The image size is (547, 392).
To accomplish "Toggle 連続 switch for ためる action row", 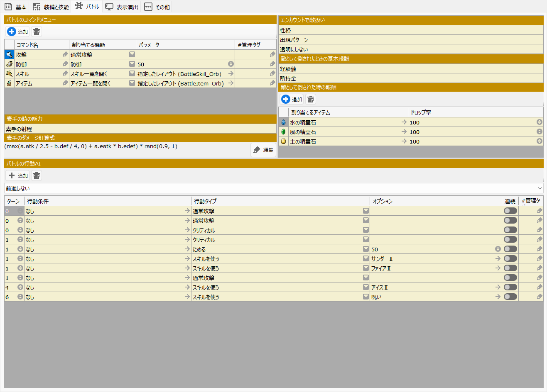I will (x=510, y=249).
